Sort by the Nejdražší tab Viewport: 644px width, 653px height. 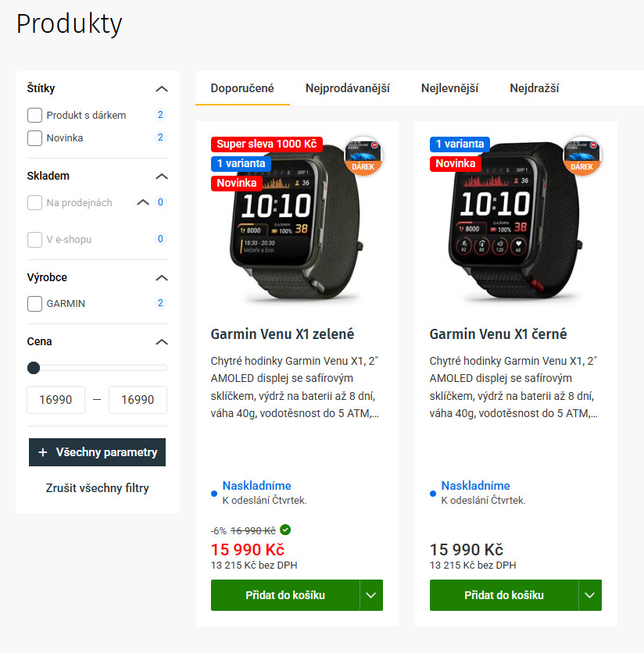pos(534,88)
